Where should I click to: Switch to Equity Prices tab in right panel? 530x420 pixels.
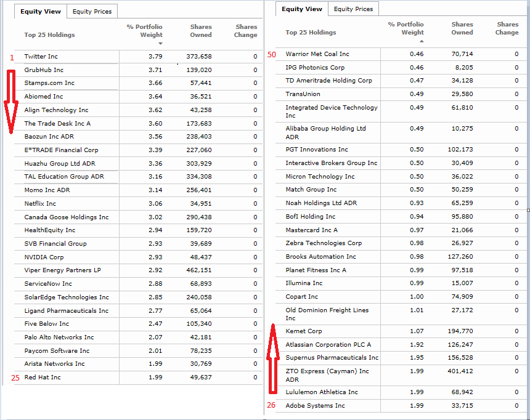point(353,9)
